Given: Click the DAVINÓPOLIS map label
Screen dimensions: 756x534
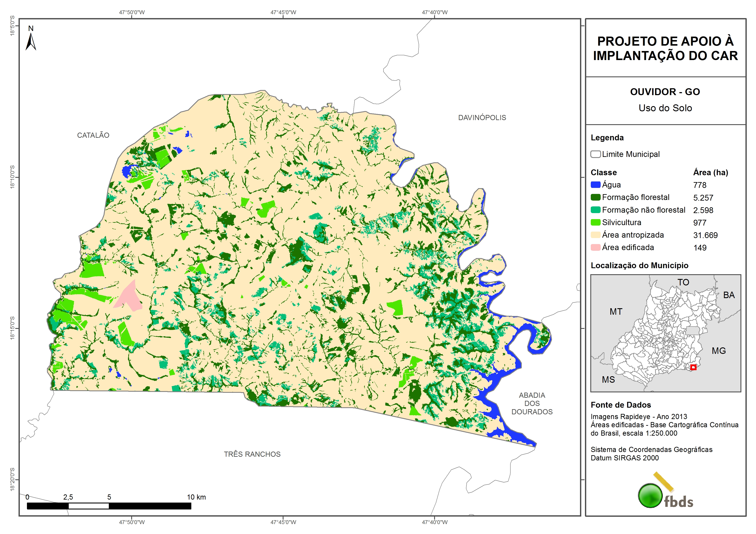Looking at the screenshot, I should tap(482, 118).
